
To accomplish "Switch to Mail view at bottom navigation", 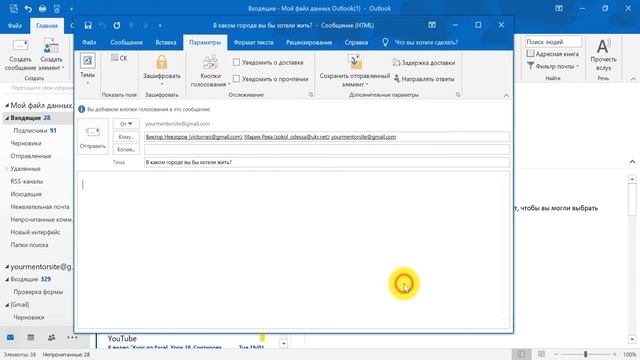I will click(x=10, y=337).
